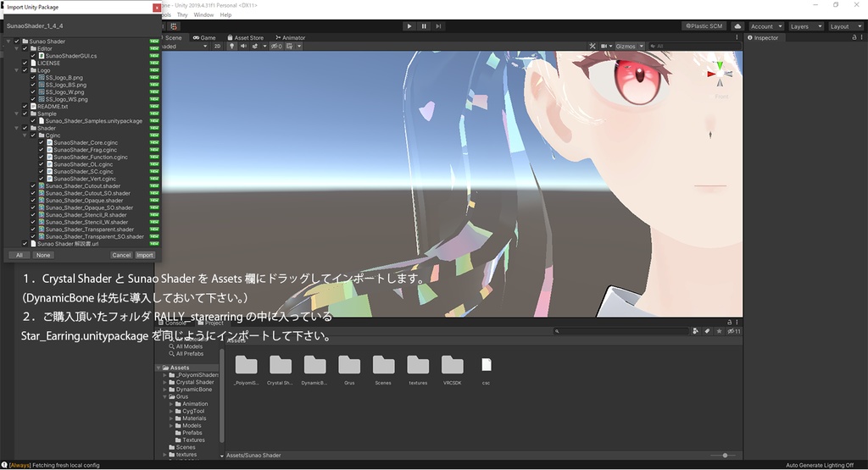Open Inspector panel options menu
This screenshot has height=470, width=868.
pyautogui.click(x=861, y=37)
